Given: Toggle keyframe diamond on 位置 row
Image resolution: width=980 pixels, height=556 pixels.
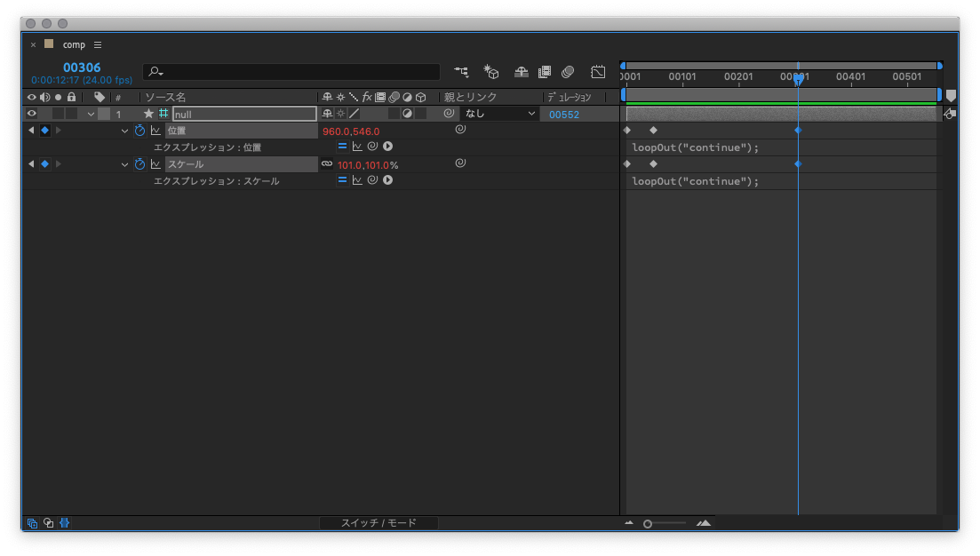Looking at the screenshot, I should tap(45, 131).
